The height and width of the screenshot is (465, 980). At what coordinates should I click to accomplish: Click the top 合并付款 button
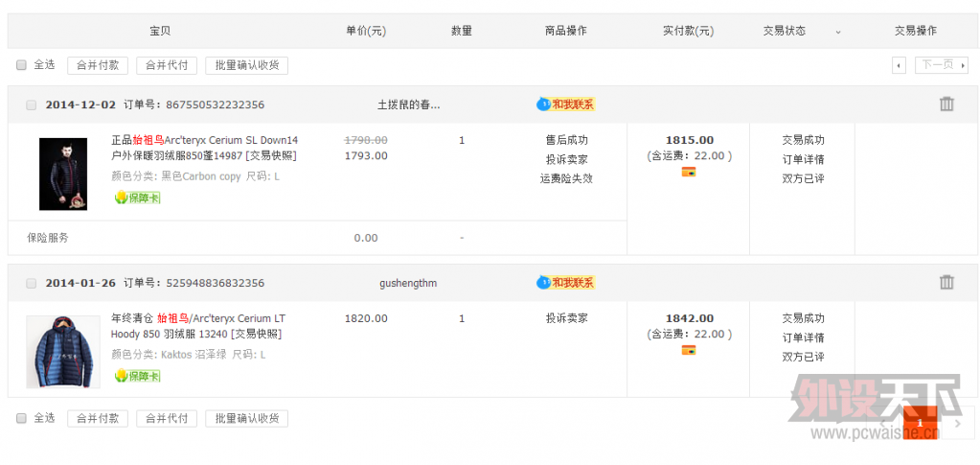point(98,65)
